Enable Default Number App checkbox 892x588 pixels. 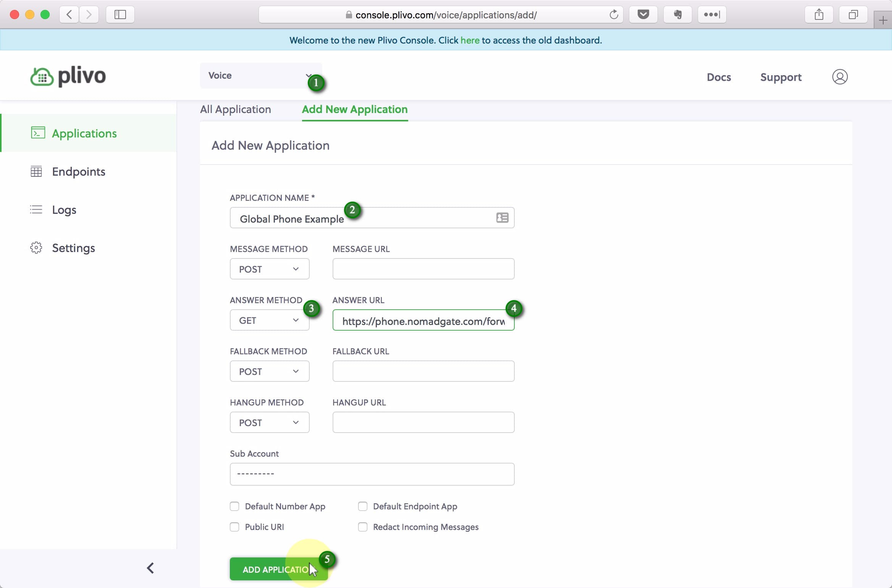coord(234,506)
